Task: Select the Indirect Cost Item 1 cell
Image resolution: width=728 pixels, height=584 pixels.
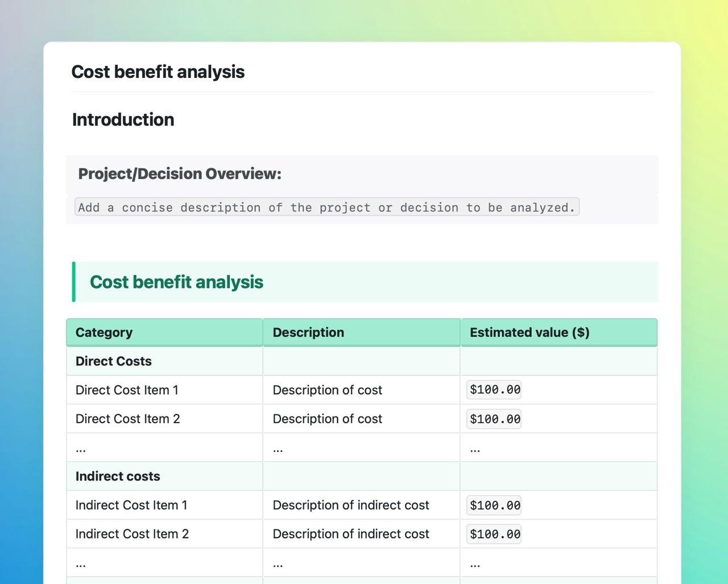Action: click(x=131, y=504)
